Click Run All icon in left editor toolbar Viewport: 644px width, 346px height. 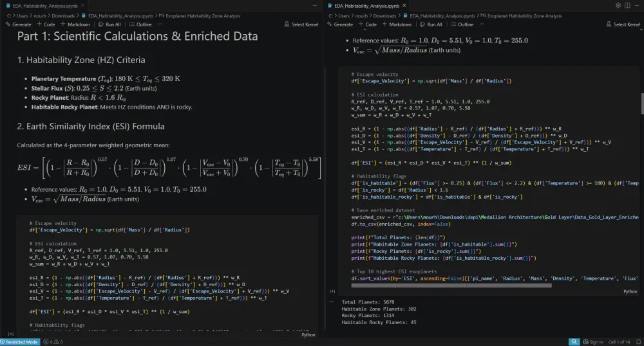point(101,24)
